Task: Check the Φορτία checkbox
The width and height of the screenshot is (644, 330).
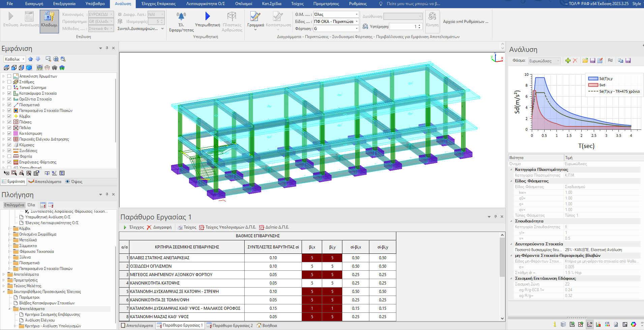Action: pos(9,156)
